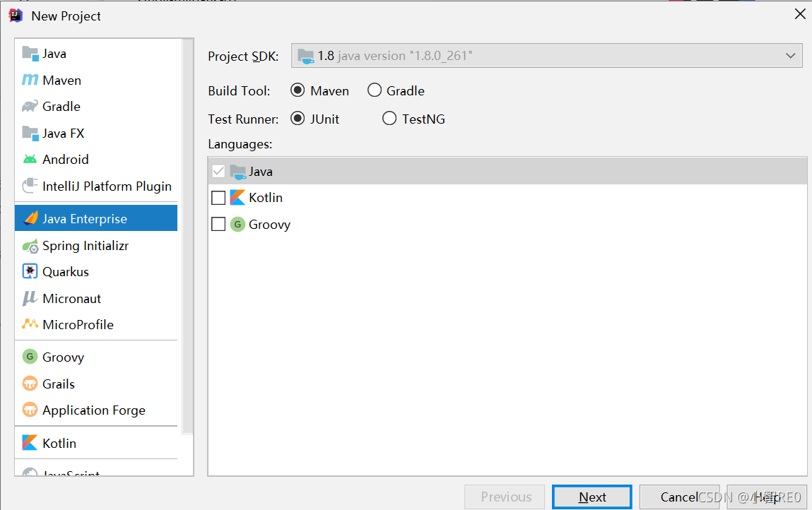
Task: Click the Quarkus icon
Action: [x=30, y=271]
